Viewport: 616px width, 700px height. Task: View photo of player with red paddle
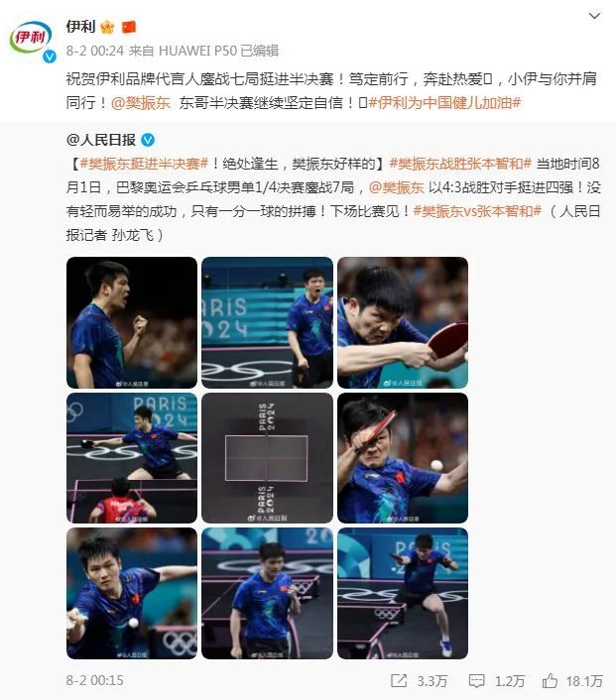point(403,322)
